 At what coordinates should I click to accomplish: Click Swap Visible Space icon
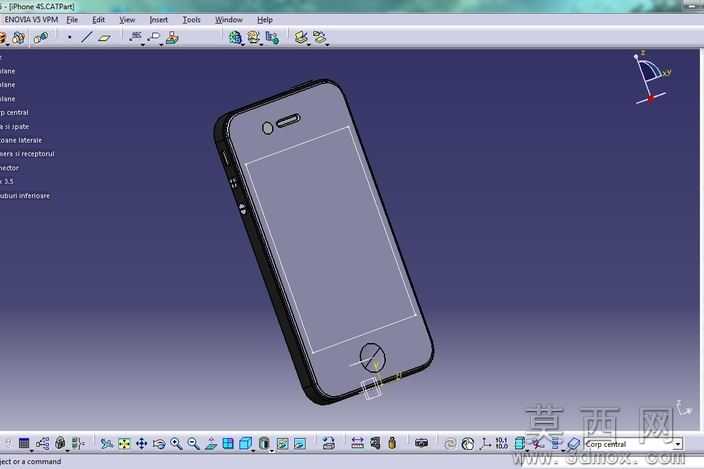click(299, 444)
